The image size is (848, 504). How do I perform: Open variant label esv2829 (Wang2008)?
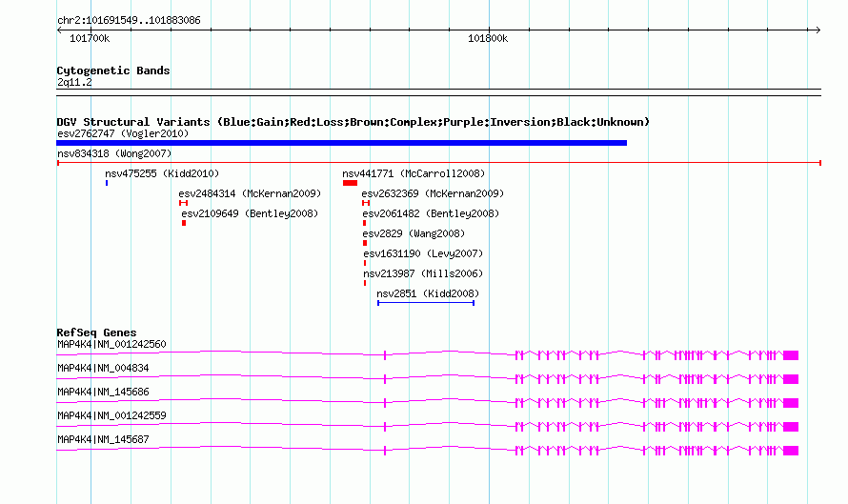click(x=414, y=233)
